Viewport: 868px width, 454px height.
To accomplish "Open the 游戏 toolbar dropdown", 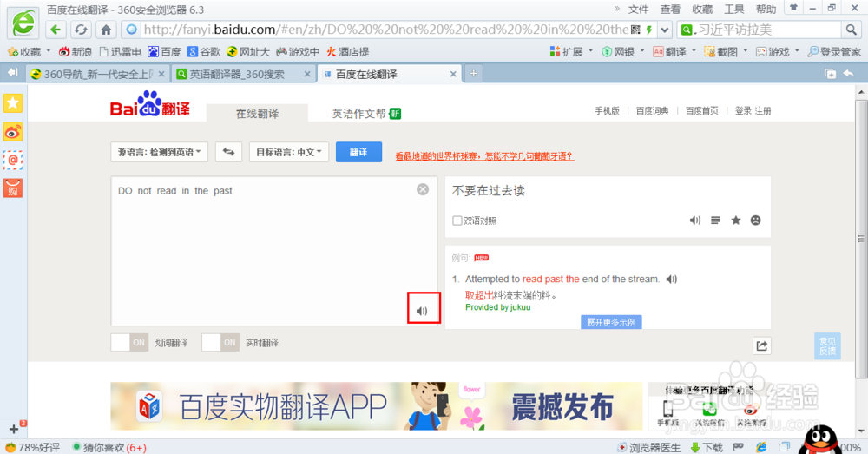I will tap(778, 51).
